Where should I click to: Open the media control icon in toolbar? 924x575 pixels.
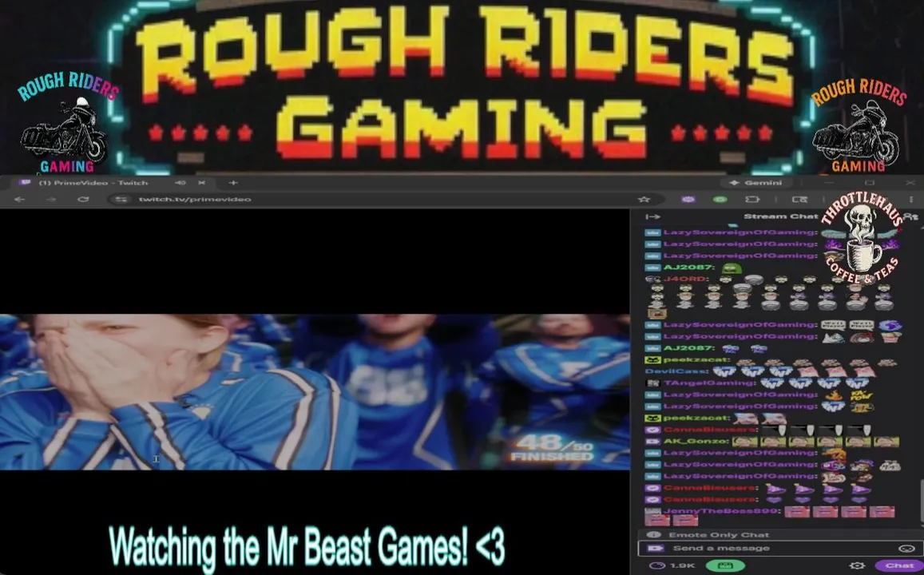(799, 200)
